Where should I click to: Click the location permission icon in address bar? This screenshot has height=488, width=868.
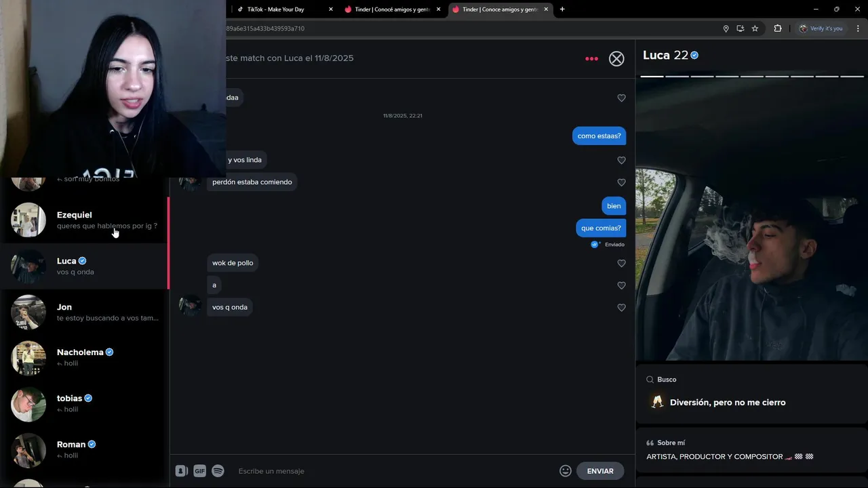pyautogui.click(x=726, y=28)
